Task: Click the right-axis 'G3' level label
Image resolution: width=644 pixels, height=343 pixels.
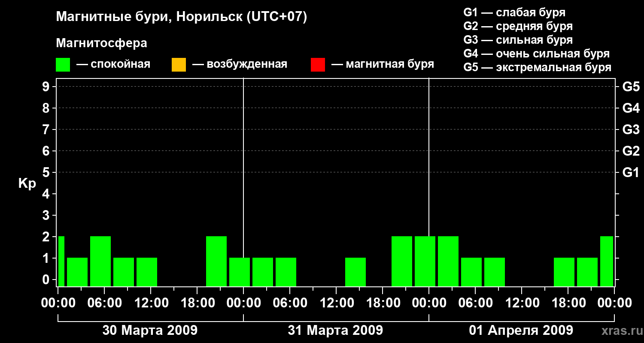Action: [x=631, y=129]
